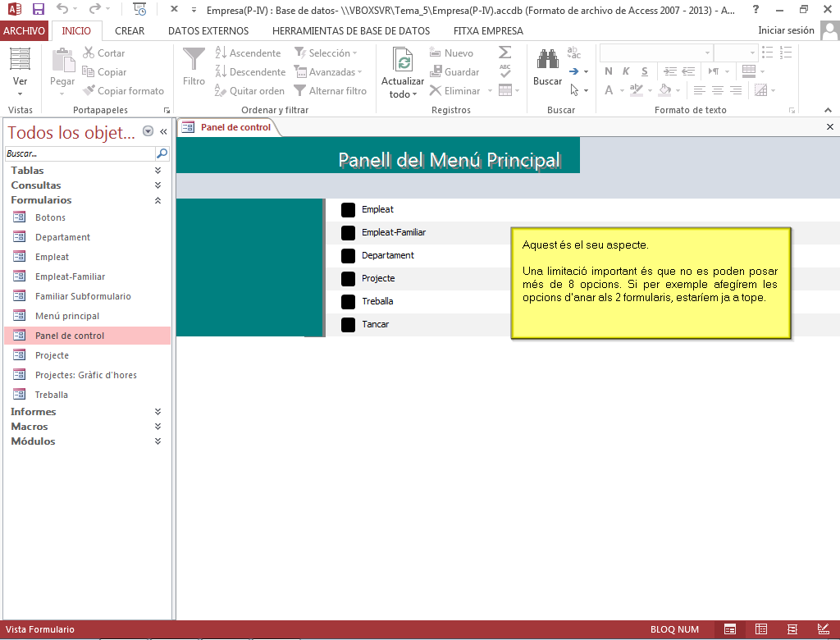Click the Projecte switchboard button
This screenshot has height=640, width=840.
tap(348, 279)
